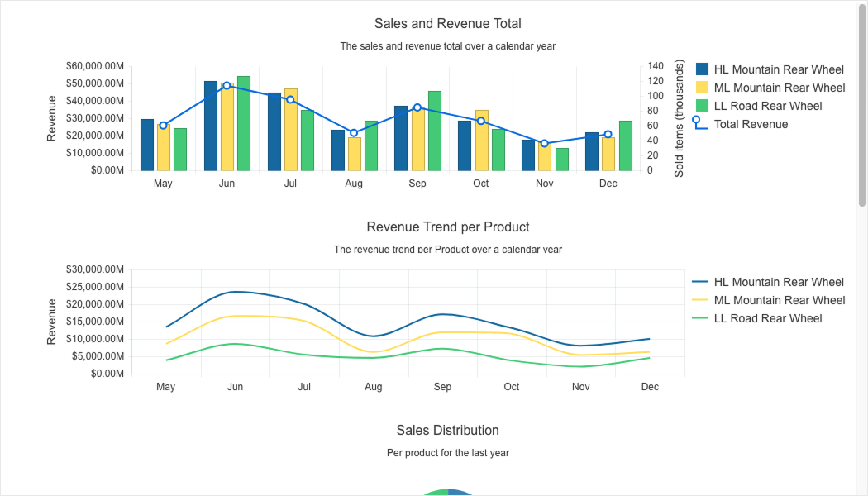Click the blue HL Mountain swatch in top legend
Image resolution: width=868 pixels, height=496 pixels.
pos(702,69)
